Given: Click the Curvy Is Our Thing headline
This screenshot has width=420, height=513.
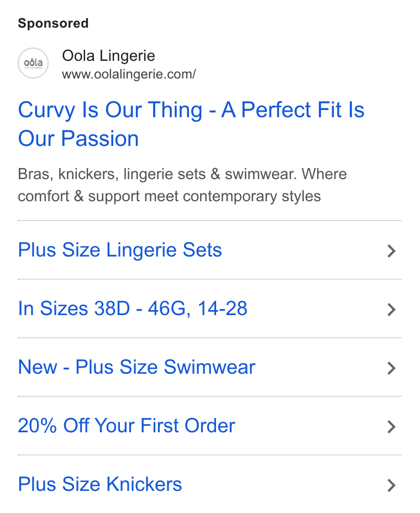Looking at the screenshot, I should (191, 124).
